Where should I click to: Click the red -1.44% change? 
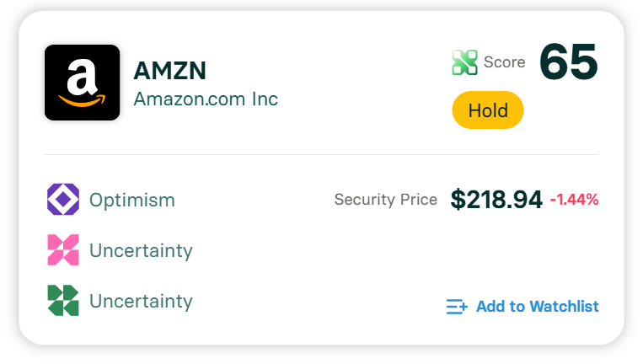point(574,200)
